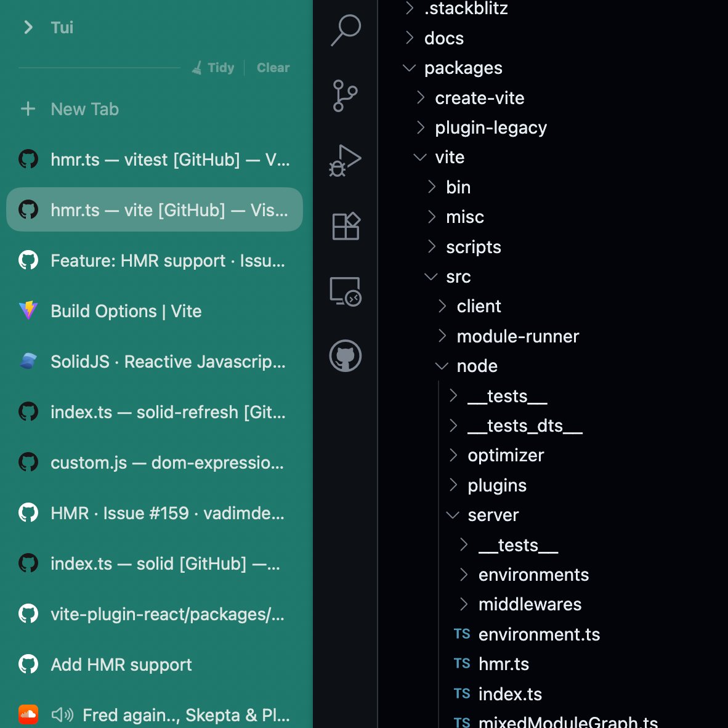Open the Extensions view
This screenshot has width=728, height=728.
tap(346, 226)
